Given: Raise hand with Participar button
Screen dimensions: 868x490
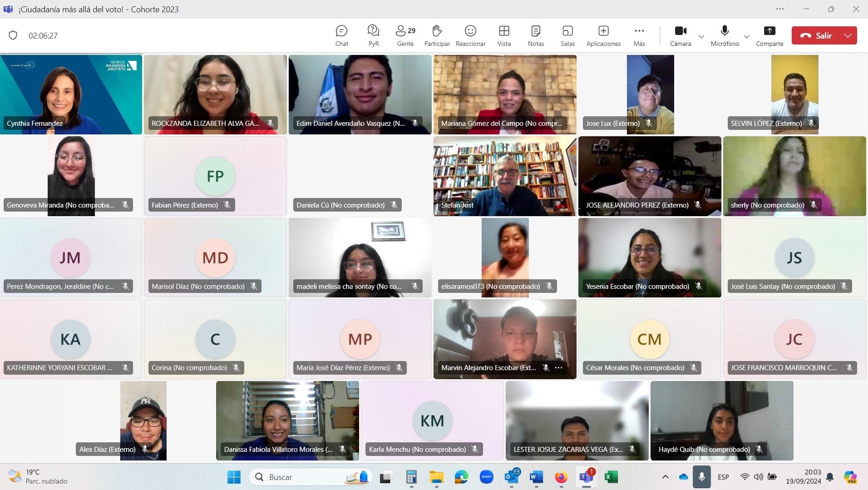Looking at the screenshot, I should tap(437, 35).
